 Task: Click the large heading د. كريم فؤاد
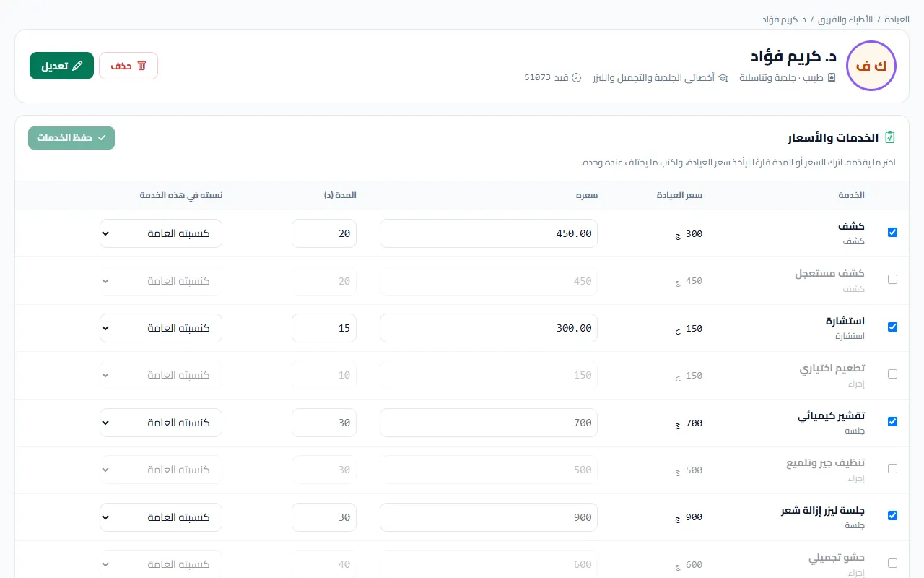pos(793,56)
